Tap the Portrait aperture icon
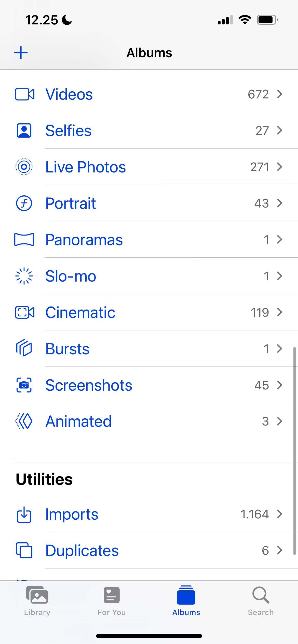 pyautogui.click(x=24, y=203)
